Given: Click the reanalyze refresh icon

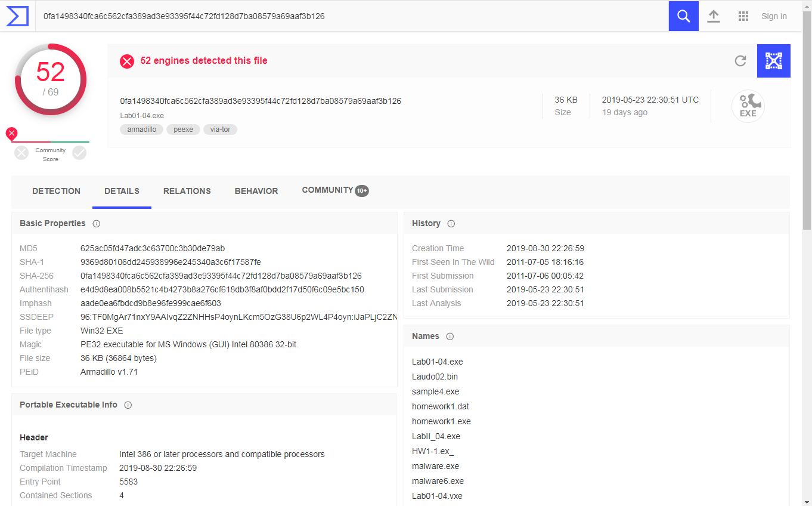Looking at the screenshot, I should tap(740, 60).
